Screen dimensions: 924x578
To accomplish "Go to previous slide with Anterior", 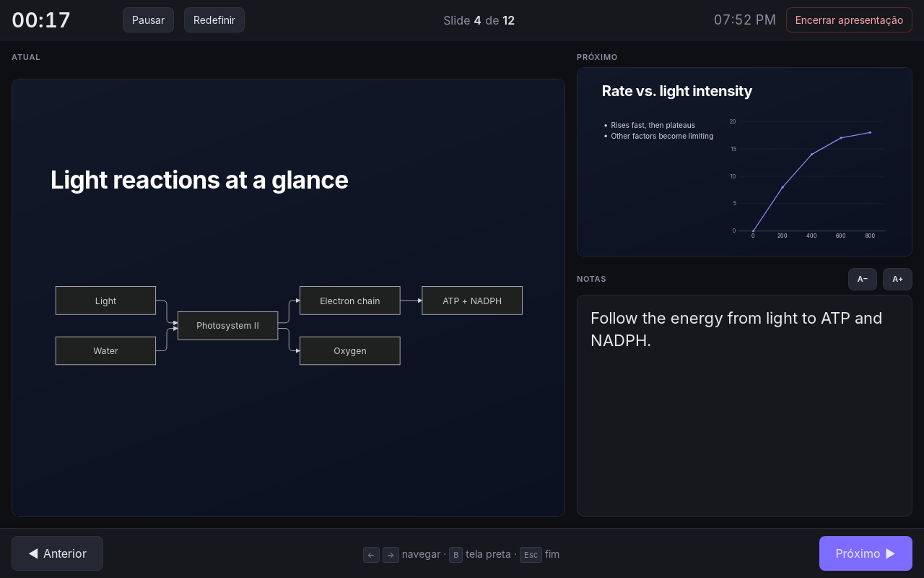I will tap(57, 553).
